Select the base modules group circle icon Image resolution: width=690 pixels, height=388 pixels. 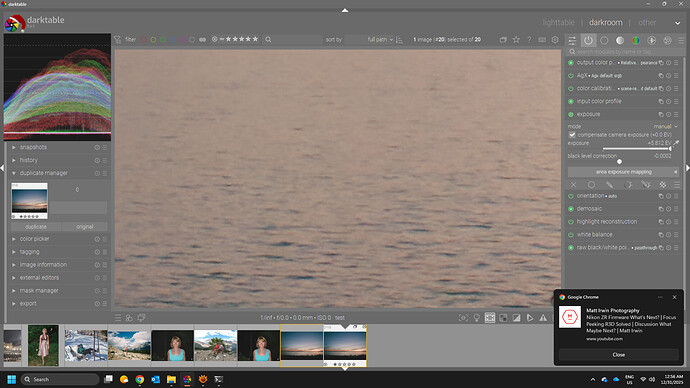coord(604,40)
